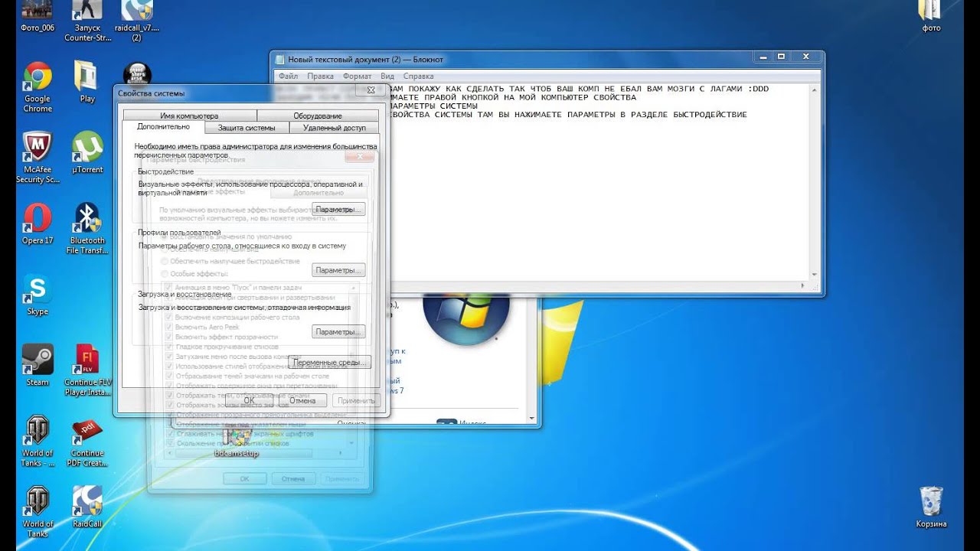Select the Дополнительно tab

tap(164, 127)
